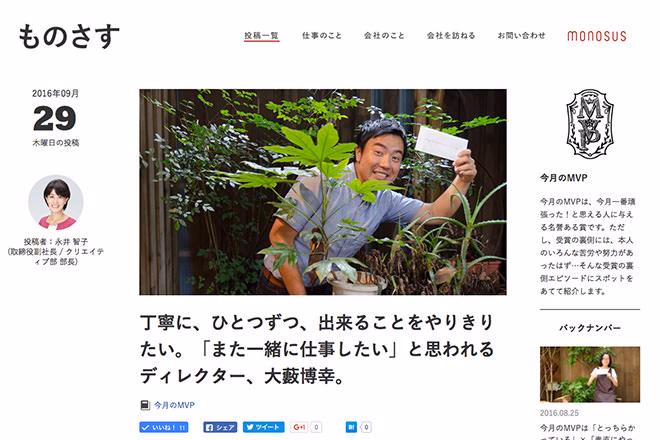Open the 投稿一覧 menu item
The image size is (660, 440).
261,36
